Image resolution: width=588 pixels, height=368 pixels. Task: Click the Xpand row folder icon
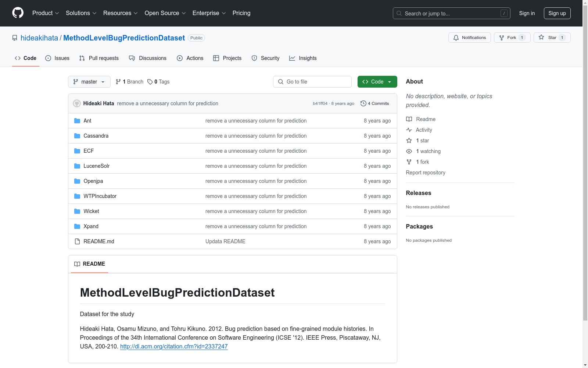77,226
